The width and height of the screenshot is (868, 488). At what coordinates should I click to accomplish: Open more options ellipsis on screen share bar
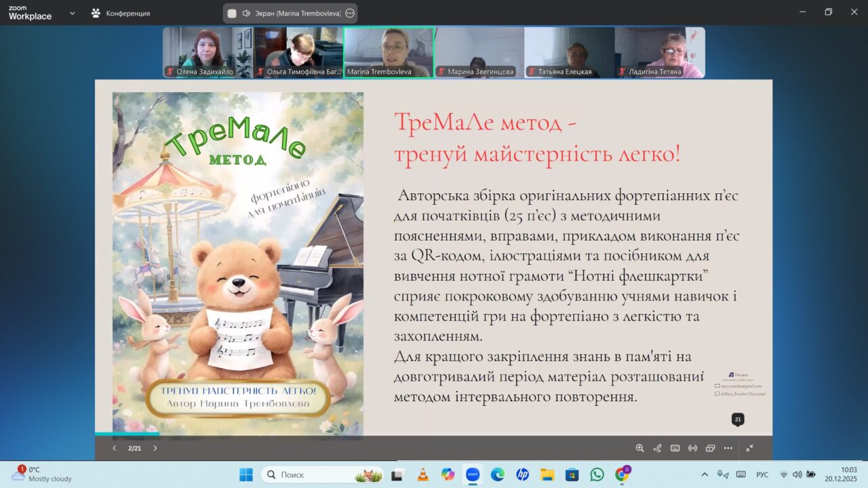[x=349, y=13]
